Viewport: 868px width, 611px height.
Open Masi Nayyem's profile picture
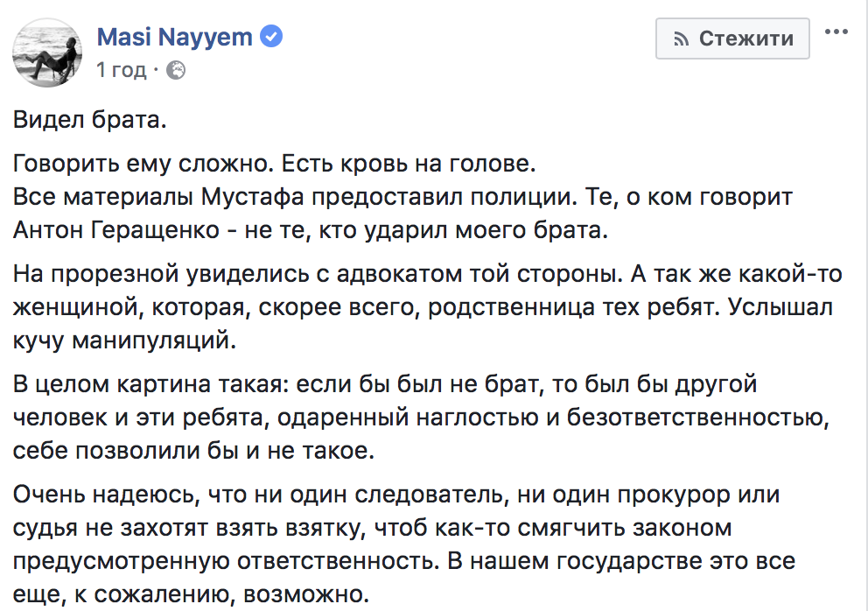pyautogui.click(x=47, y=53)
